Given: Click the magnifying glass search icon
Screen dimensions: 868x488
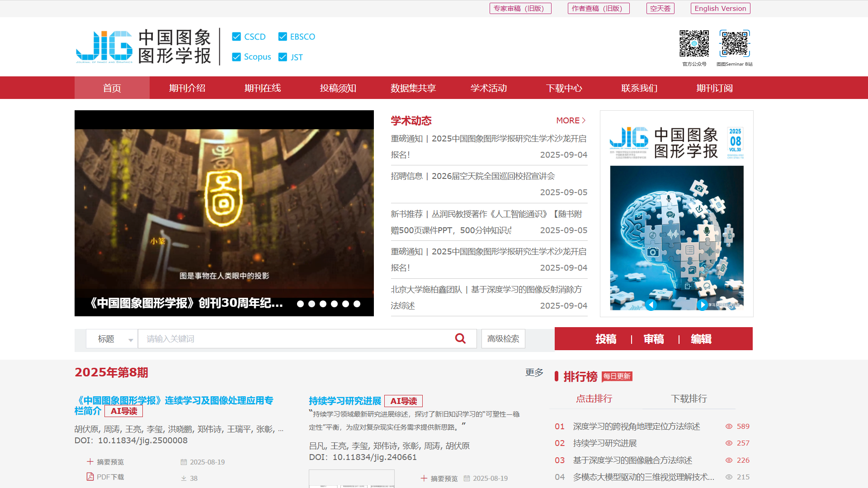Looking at the screenshot, I should click(x=460, y=338).
